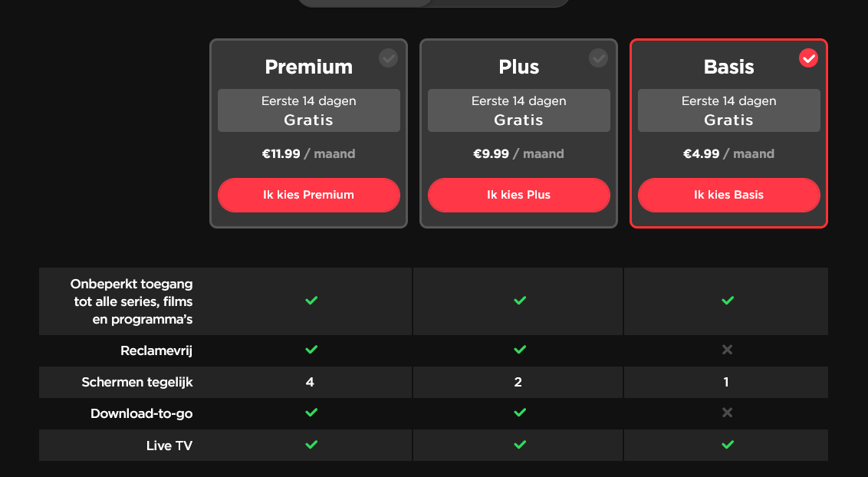Select the Plus plan radio checkmark
Image resolution: width=868 pixels, height=477 pixels.
click(598, 58)
